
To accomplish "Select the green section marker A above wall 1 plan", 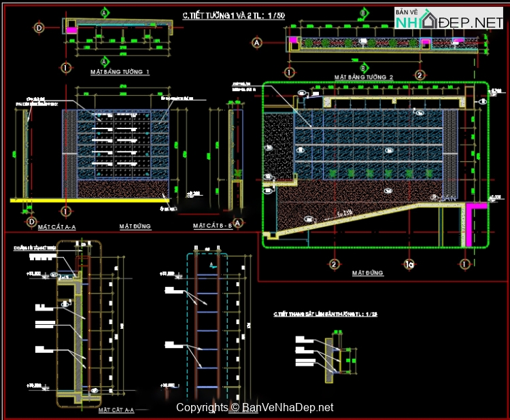I will pyautogui.click(x=105, y=13).
